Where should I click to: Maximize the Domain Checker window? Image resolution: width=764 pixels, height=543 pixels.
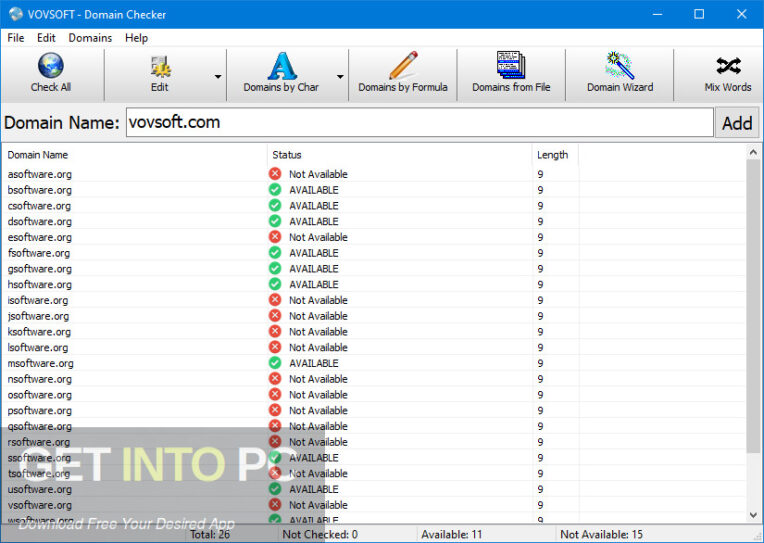[699, 14]
